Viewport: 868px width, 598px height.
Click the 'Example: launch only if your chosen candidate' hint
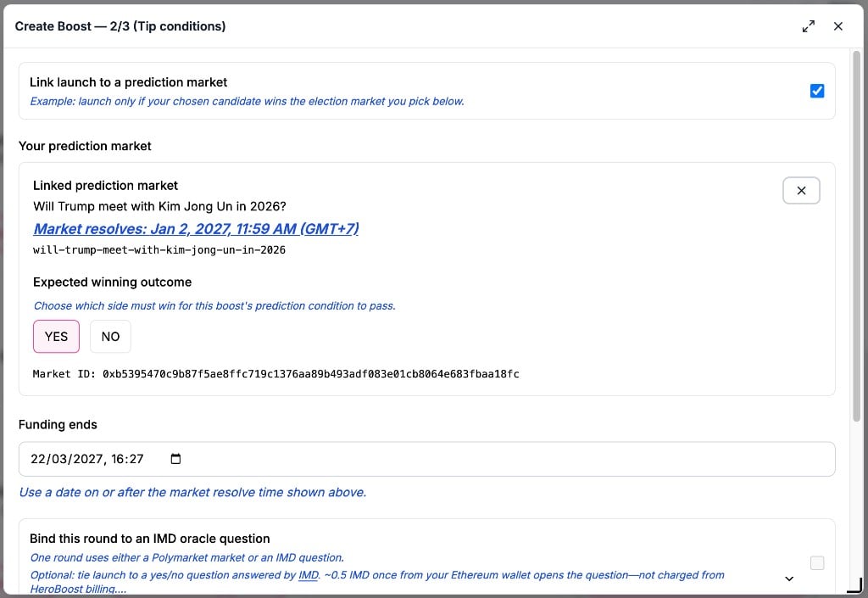tap(247, 101)
